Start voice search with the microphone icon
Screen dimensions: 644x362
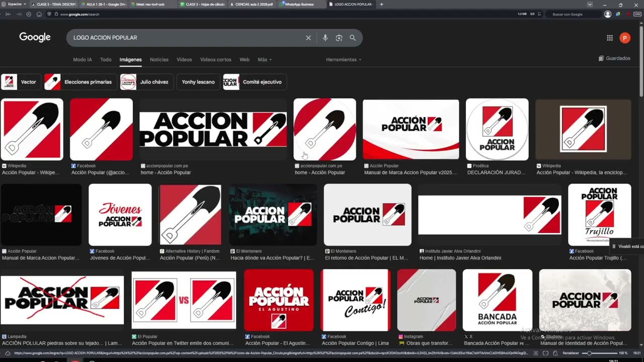tap(325, 38)
